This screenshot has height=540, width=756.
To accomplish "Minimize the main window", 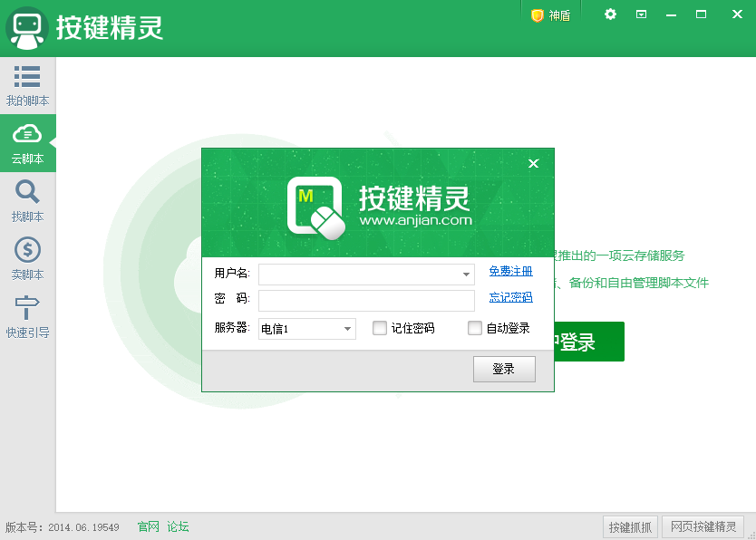I will [671, 14].
